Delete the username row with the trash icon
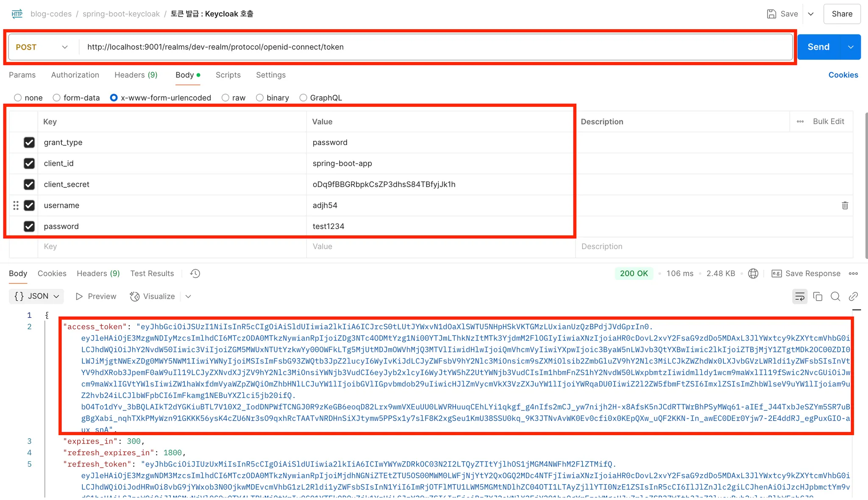 (845, 206)
